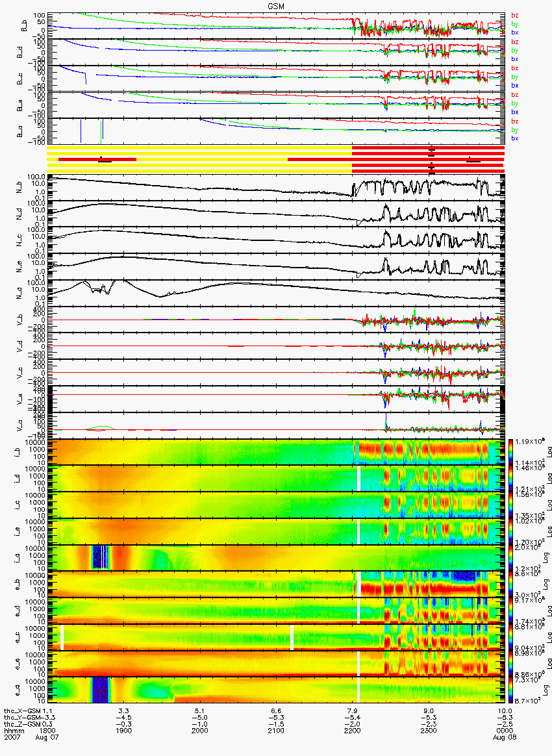This screenshot has width=552, height=756.
Task: Click the color bar beside i_a spectrogram
Action: tap(510, 559)
